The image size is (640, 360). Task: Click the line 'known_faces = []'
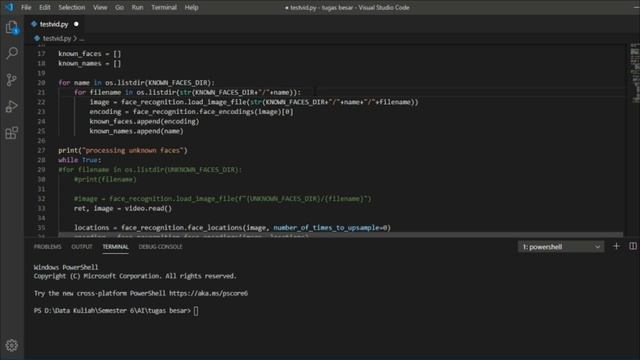click(89, 53)
